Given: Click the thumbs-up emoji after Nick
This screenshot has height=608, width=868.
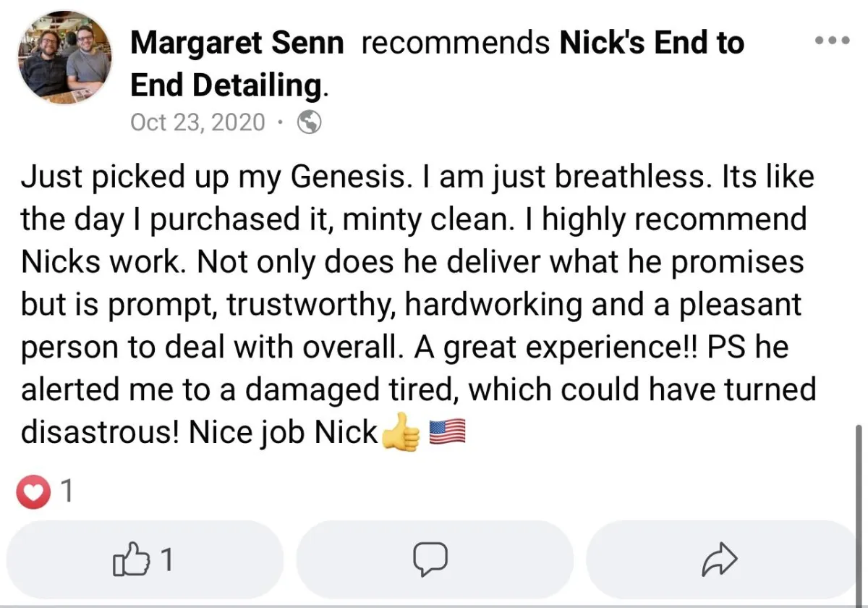Looking at the screenshot, I should [400, 435].
